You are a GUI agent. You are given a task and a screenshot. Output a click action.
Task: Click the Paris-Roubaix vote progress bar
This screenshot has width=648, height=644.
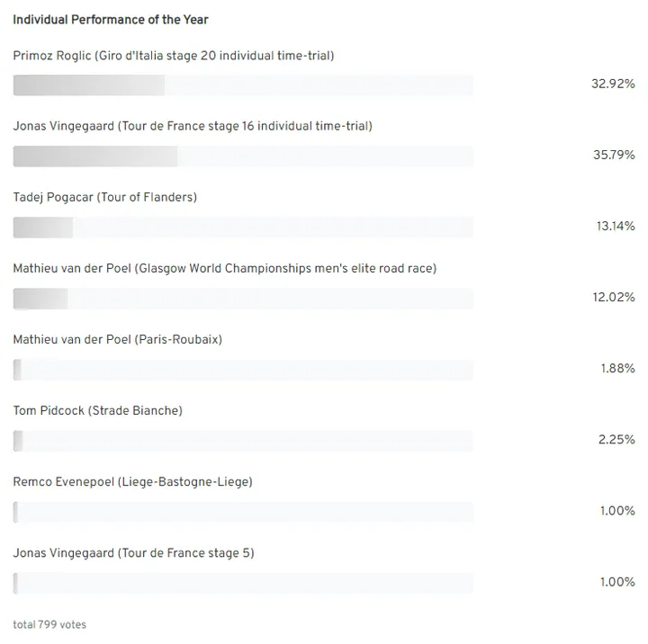[242, 370]
